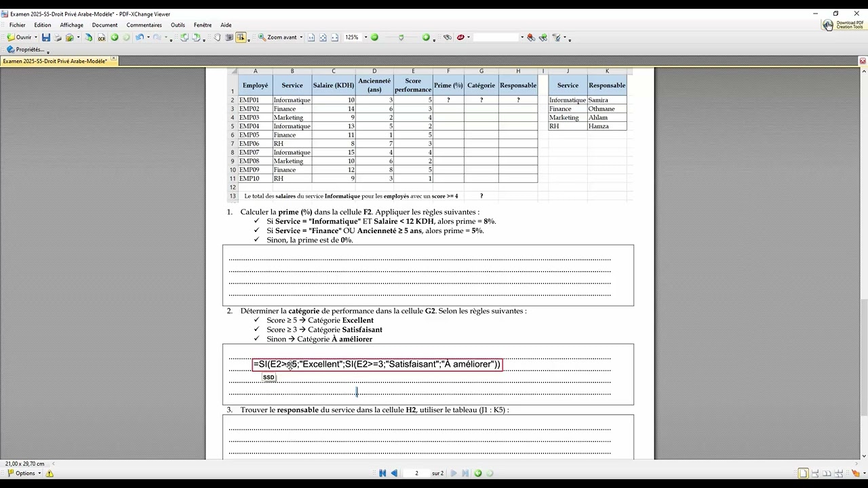Open the Edition menu
The width and height of the screenshot is (868, 488).
[x=43, y=25]
